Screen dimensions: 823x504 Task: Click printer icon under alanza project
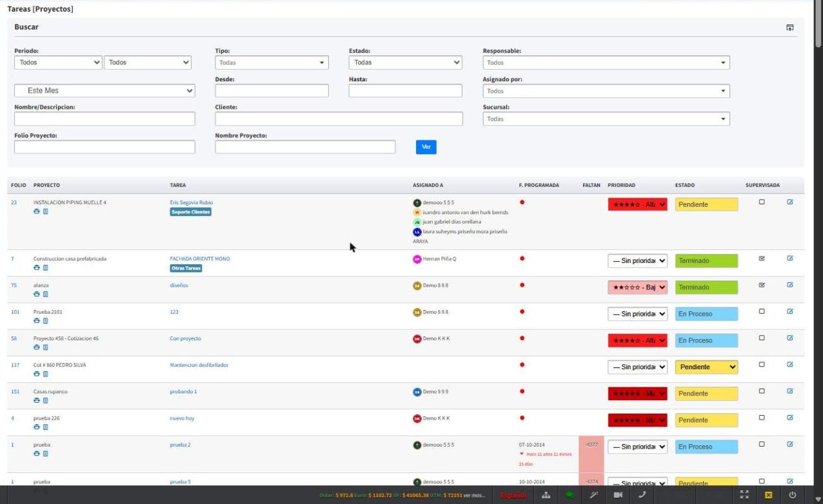37,294
